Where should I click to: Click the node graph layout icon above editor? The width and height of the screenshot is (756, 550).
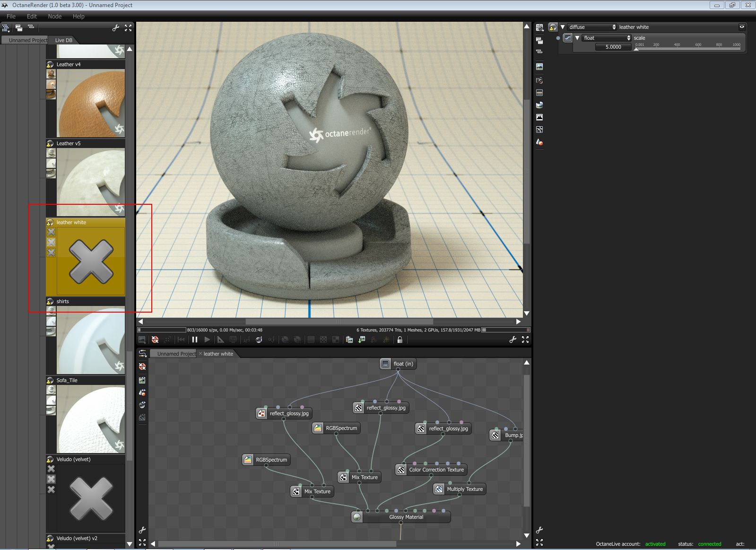(142, 353)
